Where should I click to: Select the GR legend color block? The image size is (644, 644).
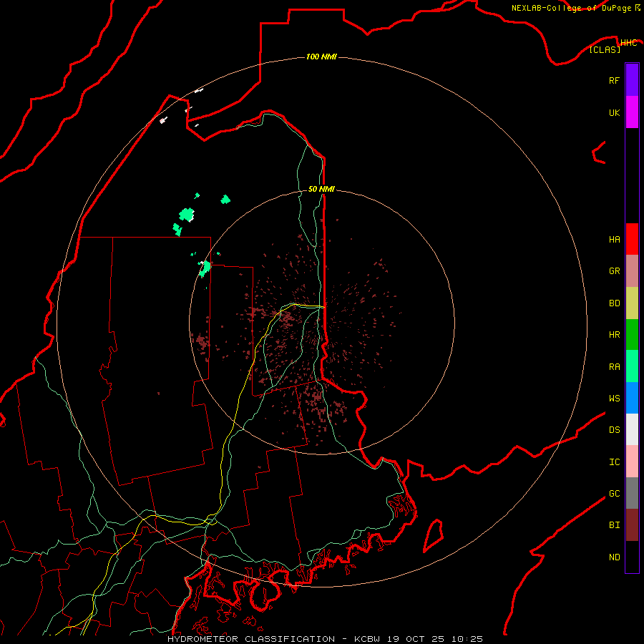click(x=632, y=271)
